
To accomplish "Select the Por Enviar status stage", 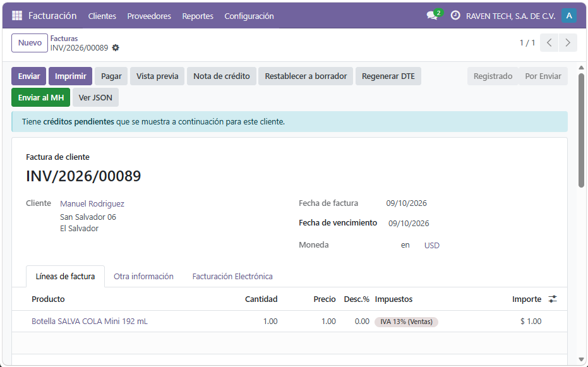I will (543, 76).
